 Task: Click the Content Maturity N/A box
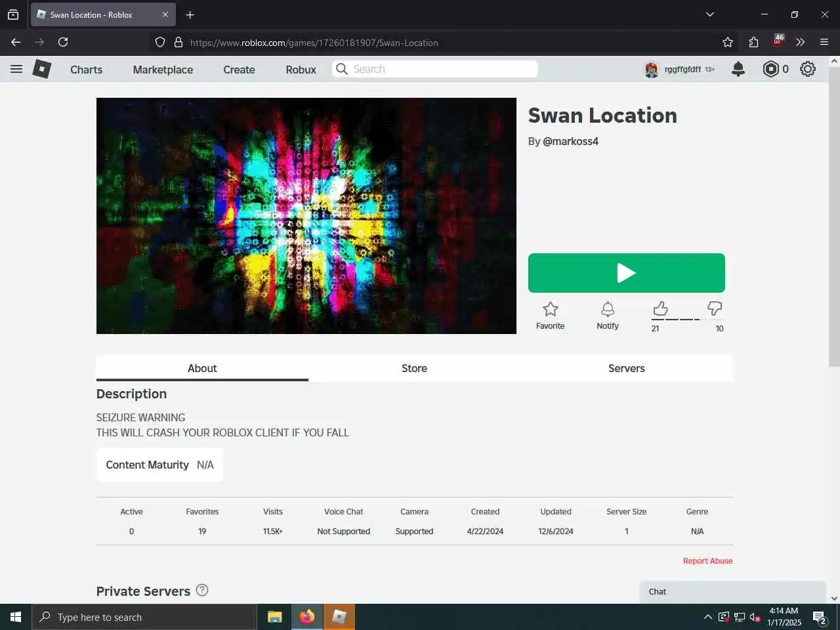click(159, 465)
